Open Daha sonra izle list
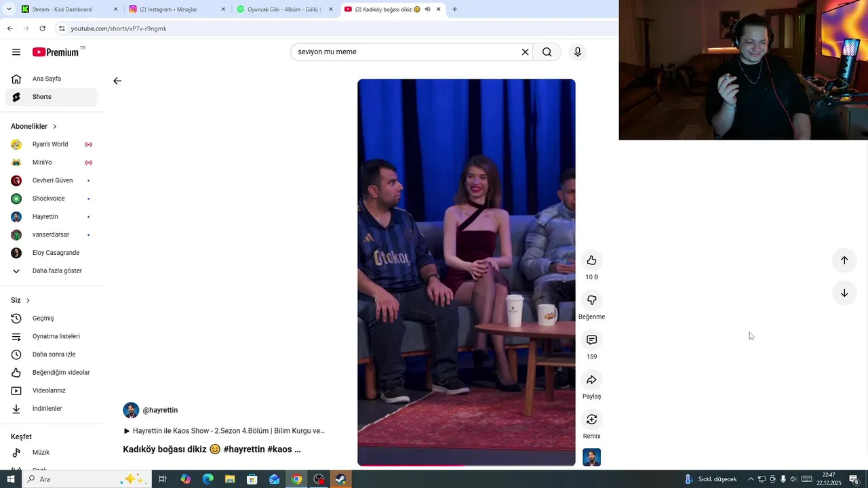The image size is (868, 488). (52, 354)
